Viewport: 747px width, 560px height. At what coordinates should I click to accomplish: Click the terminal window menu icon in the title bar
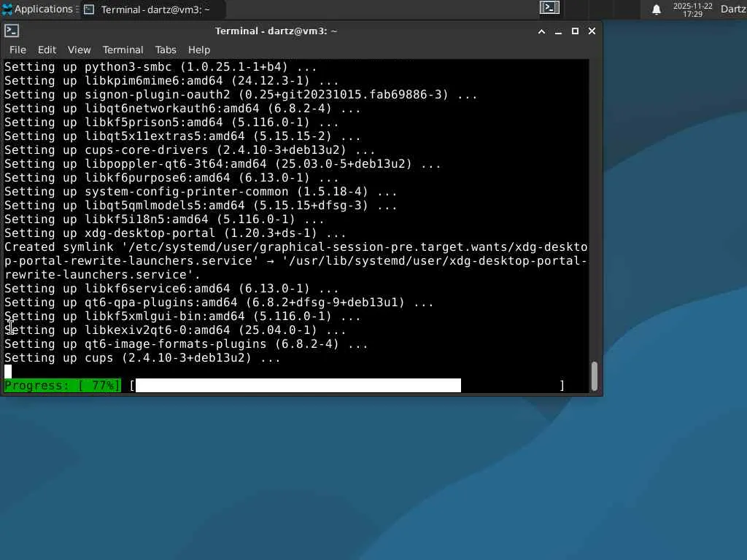[x=12, y=31]
